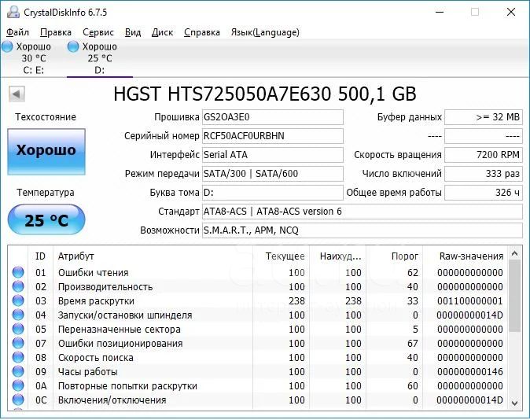Open the Диск menu
The image size is (530, 420).
162,32
